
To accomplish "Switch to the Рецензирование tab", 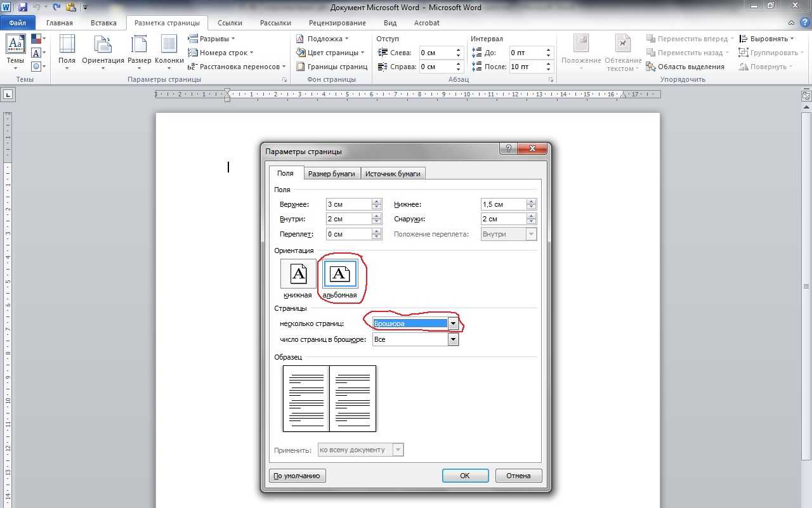I will coord(337,23).
